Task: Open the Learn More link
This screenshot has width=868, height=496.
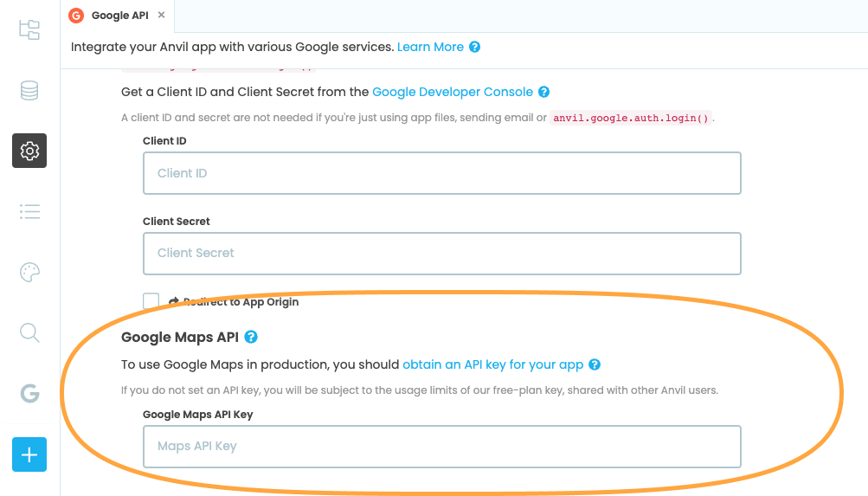Action: click(x=430, y=47)
